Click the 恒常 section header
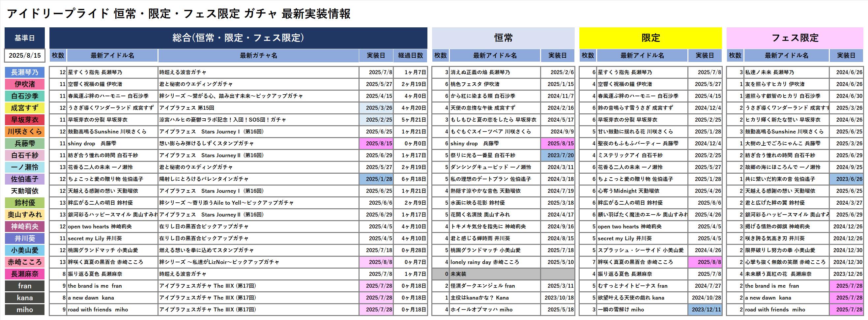This screenshot has width=868, height=320. click(503, 38)
